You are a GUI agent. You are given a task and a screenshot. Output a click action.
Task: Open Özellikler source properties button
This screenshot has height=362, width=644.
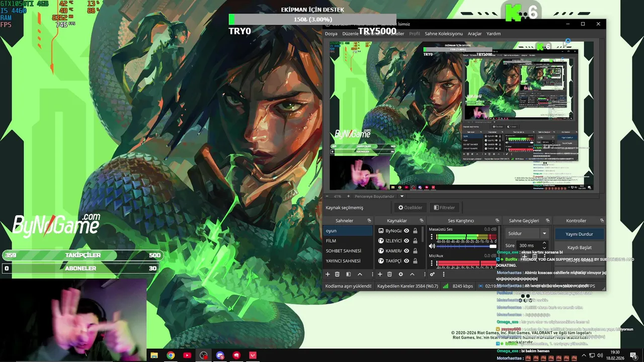[x=410, y=207]
